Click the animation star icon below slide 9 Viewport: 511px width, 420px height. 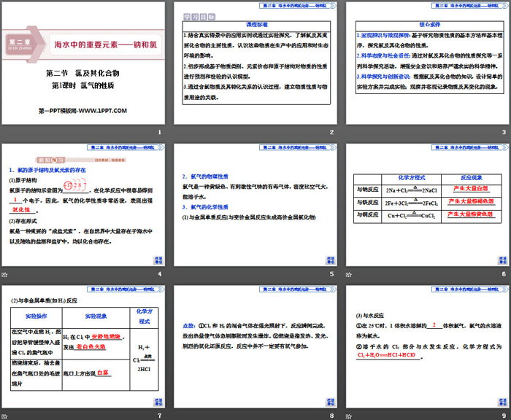[x=349, y=416]
